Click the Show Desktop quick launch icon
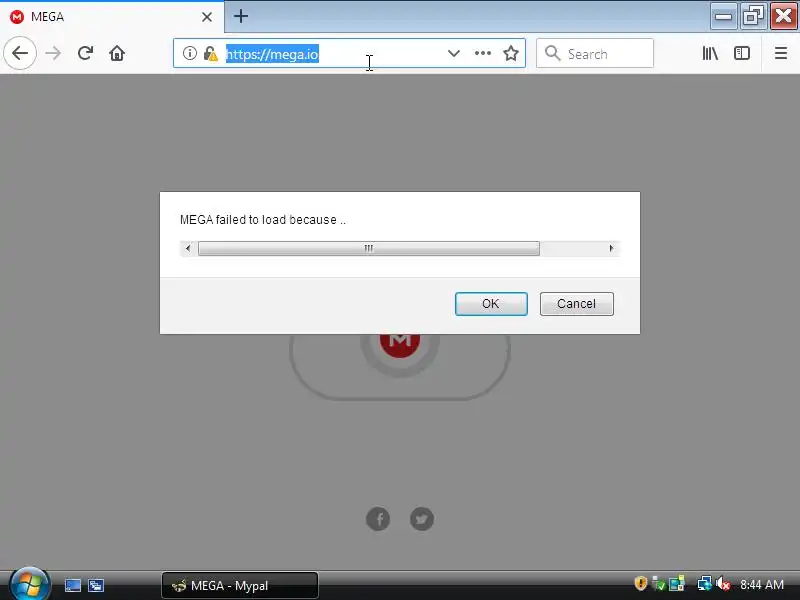Viewport: 800px width, 600px height. (72, 585)
